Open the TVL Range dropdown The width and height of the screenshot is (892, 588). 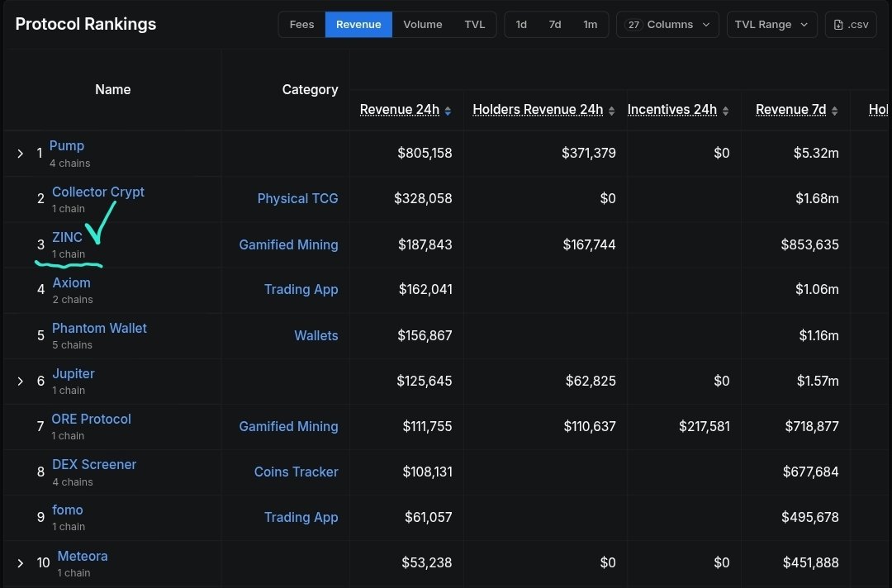[771, 25]
